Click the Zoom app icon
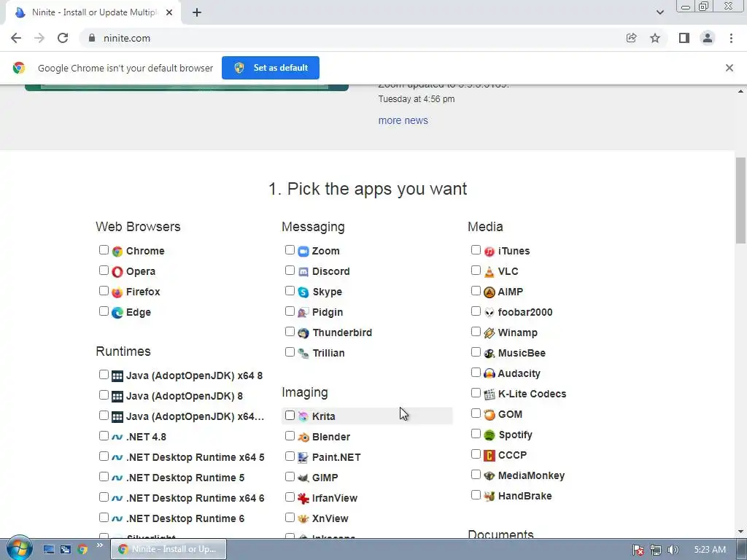747x560 pixels. pyautogui.click(x=303, y=251)
